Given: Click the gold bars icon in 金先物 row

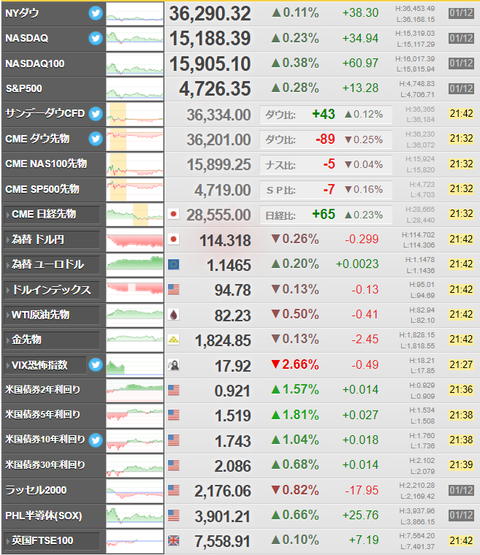Looking at the screenshot, I should point(173,340).
